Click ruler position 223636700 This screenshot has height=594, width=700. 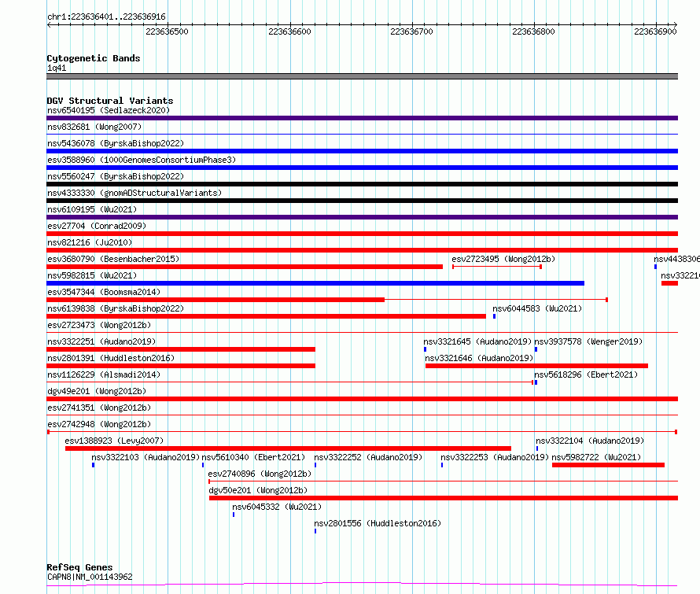coord(411,31)
